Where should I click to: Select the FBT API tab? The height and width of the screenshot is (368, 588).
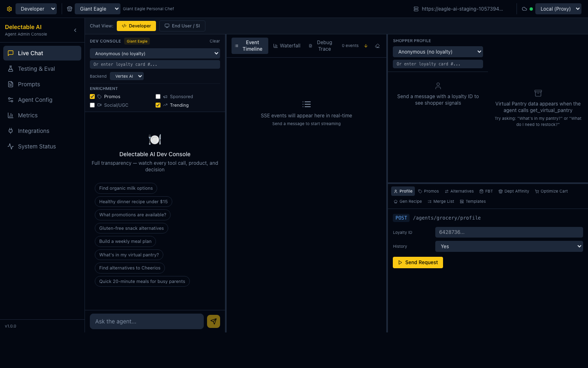pos(486,191)
